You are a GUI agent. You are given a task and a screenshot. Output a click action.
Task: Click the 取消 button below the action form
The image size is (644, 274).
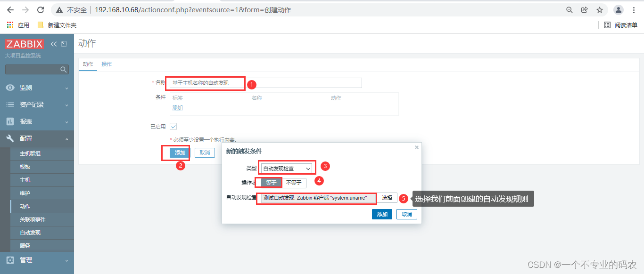tap(205, 153)
